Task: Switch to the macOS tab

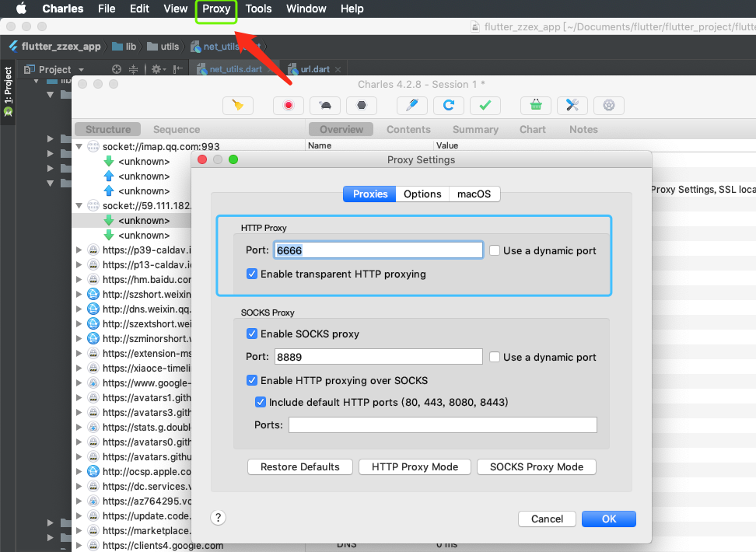Action: [474, 194]
